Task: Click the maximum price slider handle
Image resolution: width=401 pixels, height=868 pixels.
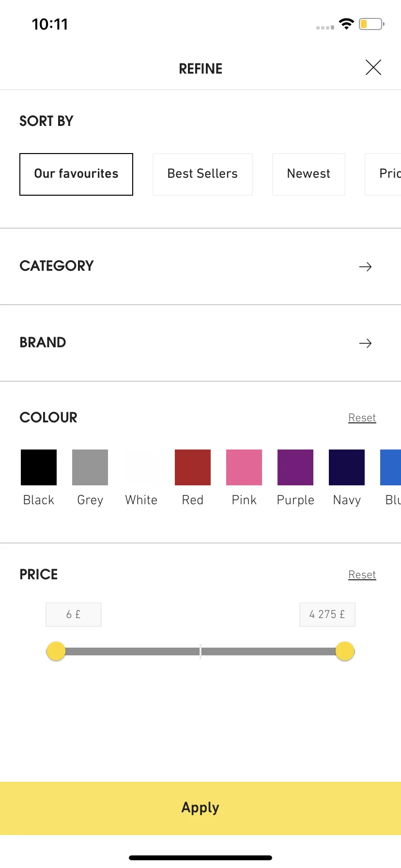Action: point(345,651)
